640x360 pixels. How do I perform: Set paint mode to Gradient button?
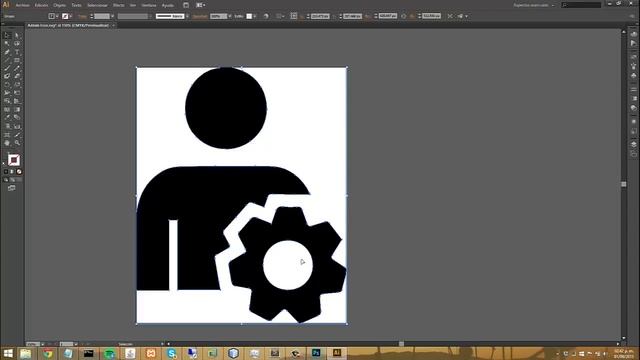tap(12, 172)
